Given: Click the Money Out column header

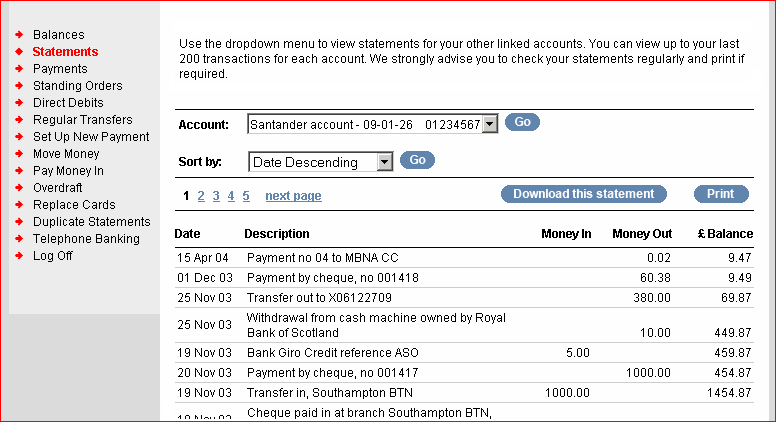Looking at the screenshot, I should 642,234.
